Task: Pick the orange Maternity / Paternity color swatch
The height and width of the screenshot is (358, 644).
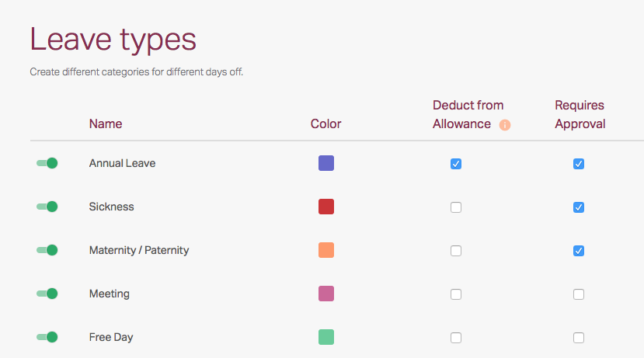Action: click(326, 250)
